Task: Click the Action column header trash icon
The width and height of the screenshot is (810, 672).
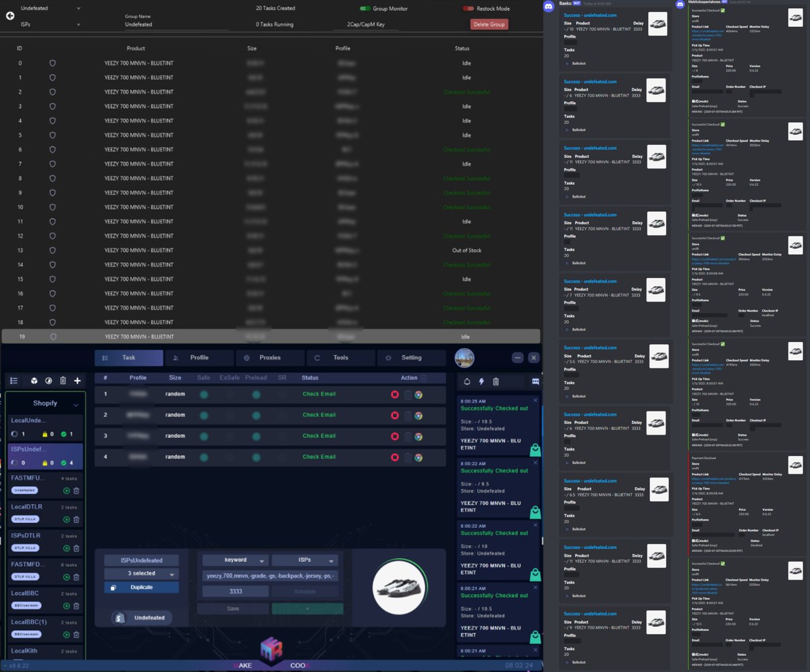Action: click(424, 378)
